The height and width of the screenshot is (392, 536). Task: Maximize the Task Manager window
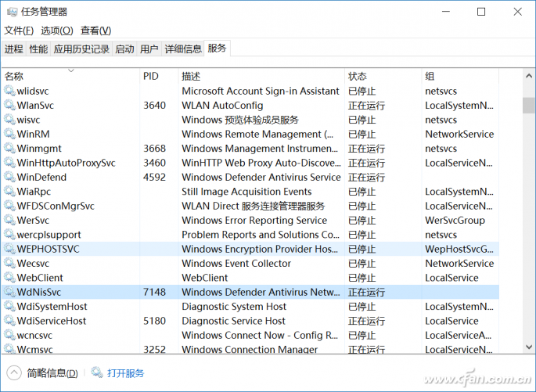click(481, 12)
